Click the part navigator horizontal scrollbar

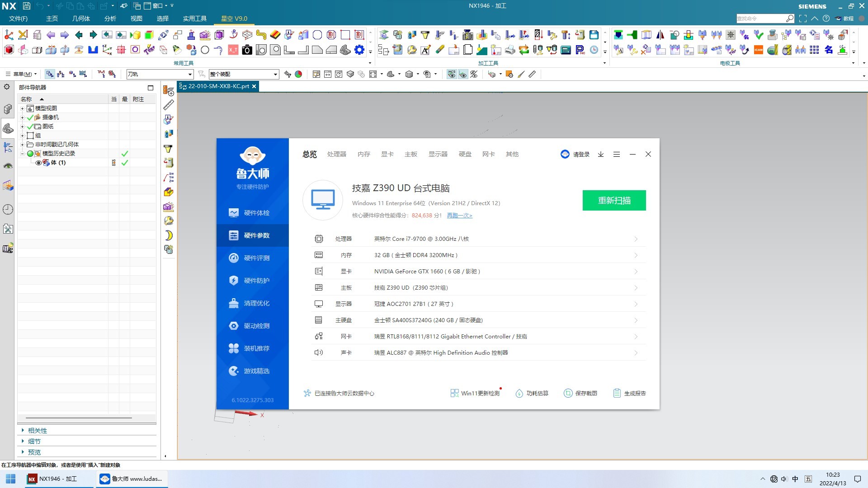[x=79, y=418]
